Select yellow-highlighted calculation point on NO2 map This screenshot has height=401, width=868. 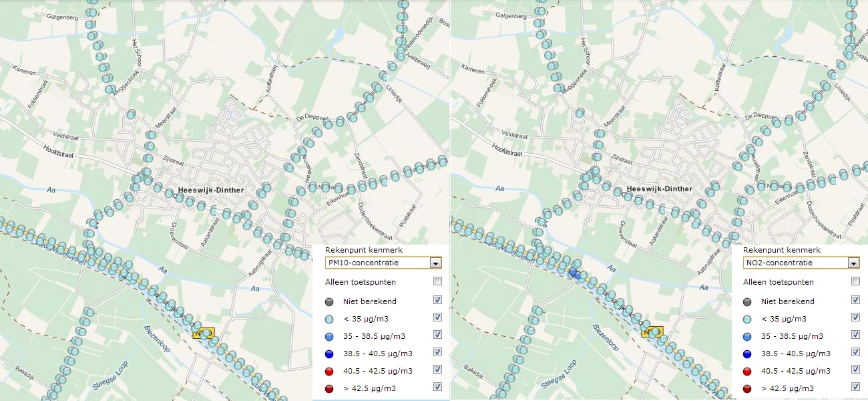coord(652,331)
